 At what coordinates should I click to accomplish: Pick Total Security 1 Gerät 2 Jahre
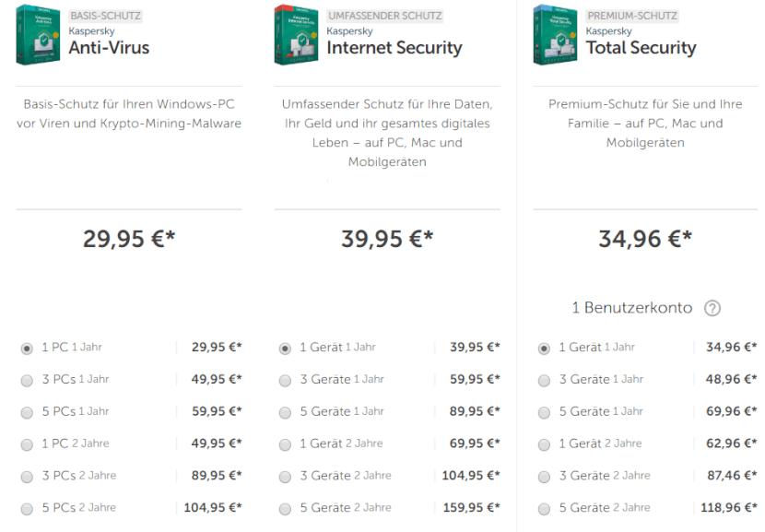tap(544, 444)
